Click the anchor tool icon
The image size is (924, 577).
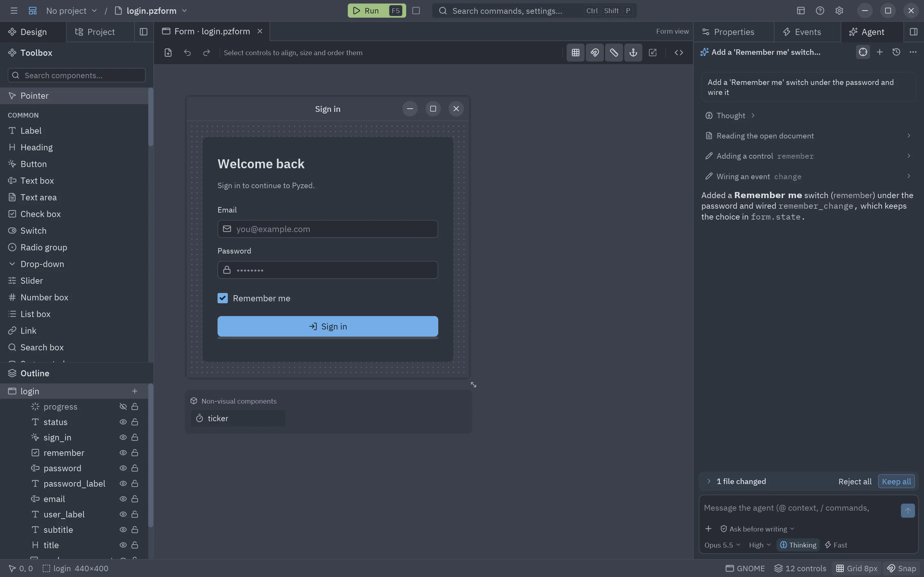633,53
